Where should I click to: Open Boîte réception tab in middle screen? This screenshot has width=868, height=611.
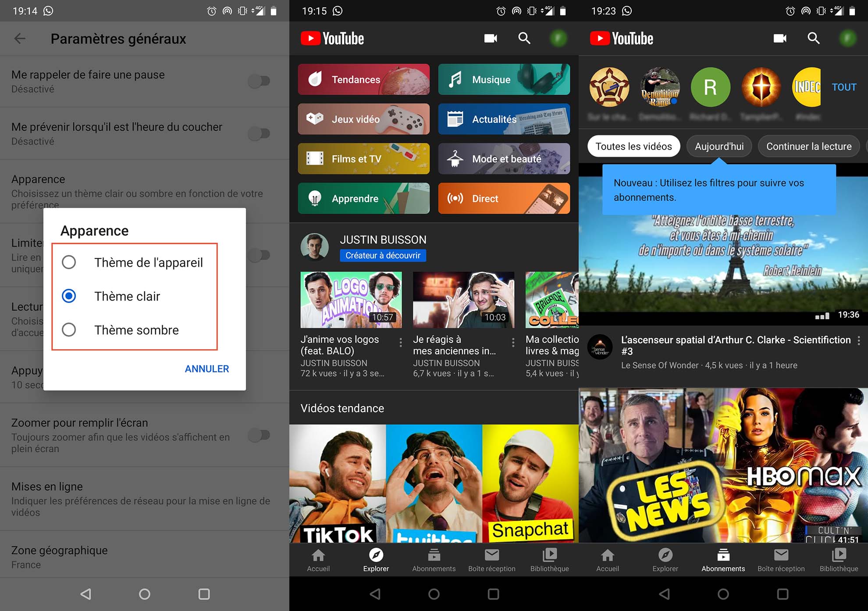coord(492,560)
